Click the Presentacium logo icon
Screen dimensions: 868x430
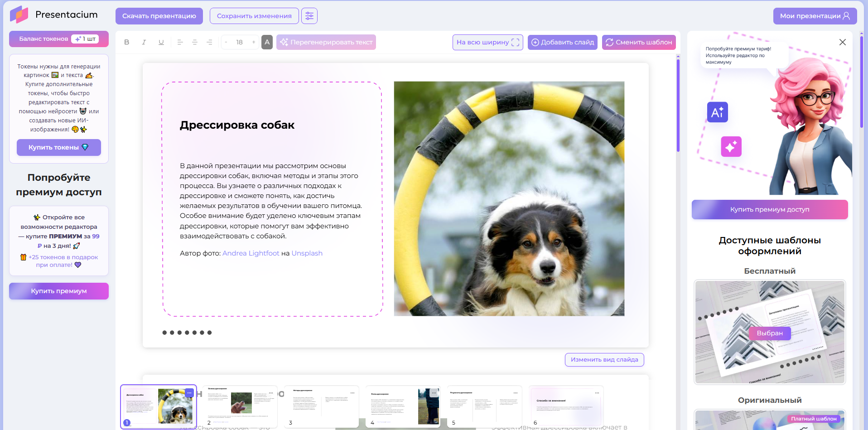pyautogui.click(x=19, y=15)
